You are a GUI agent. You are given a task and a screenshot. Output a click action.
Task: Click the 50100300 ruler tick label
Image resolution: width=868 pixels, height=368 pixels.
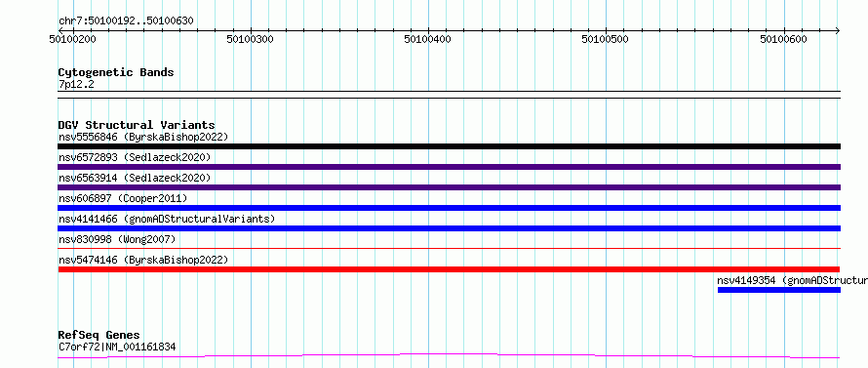[251, 39]
